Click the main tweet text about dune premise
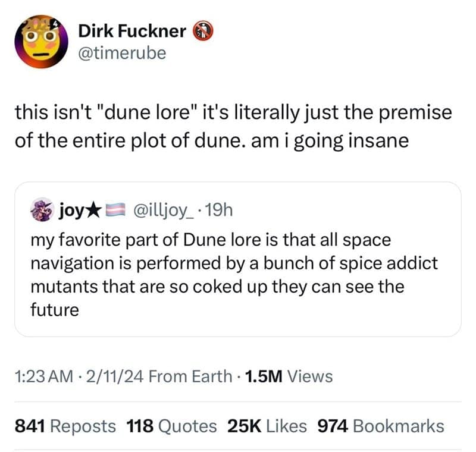The image size is (476, 452). pos(232,127)
